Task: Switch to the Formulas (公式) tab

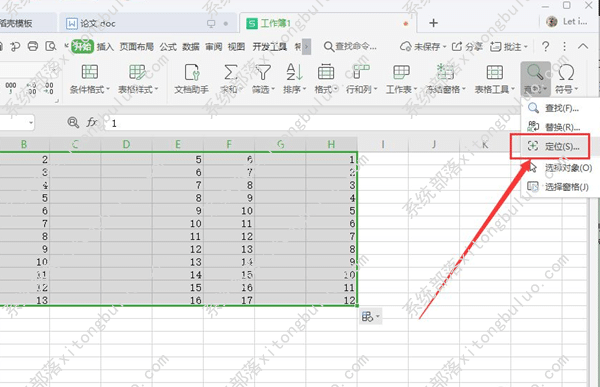Action: 168,47
